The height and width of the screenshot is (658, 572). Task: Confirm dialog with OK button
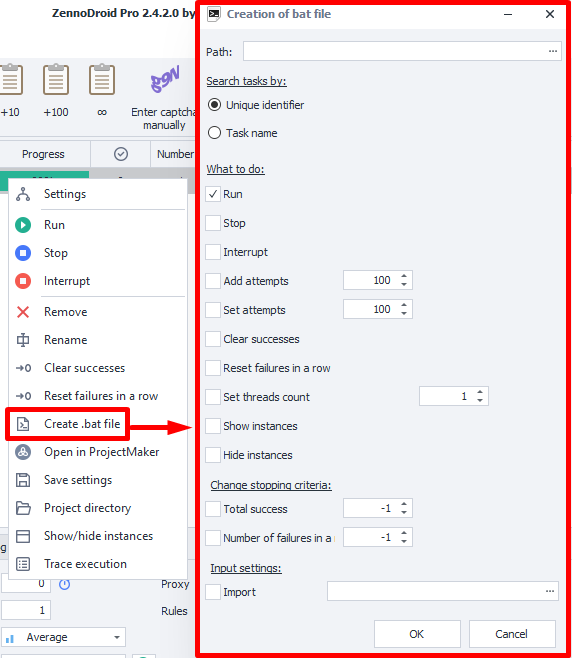click(x=417, y=634)
